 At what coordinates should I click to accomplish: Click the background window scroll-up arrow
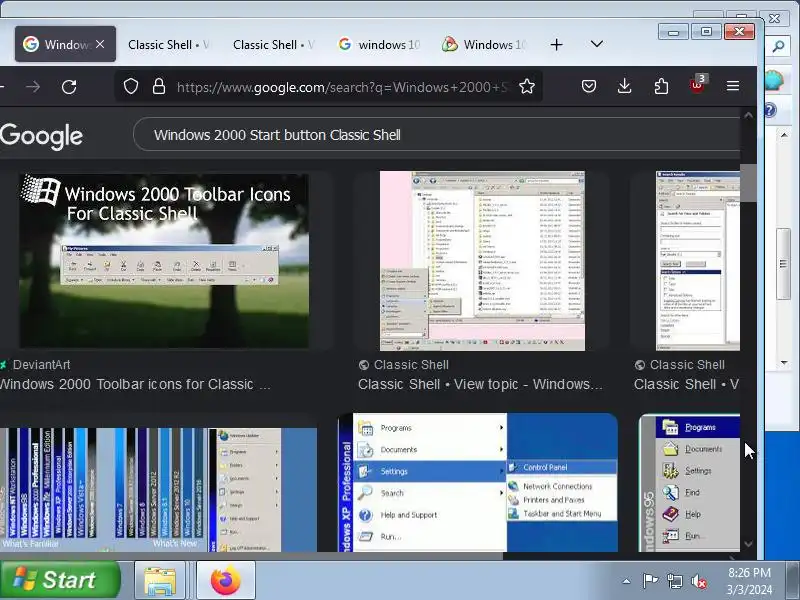(784, 135)
